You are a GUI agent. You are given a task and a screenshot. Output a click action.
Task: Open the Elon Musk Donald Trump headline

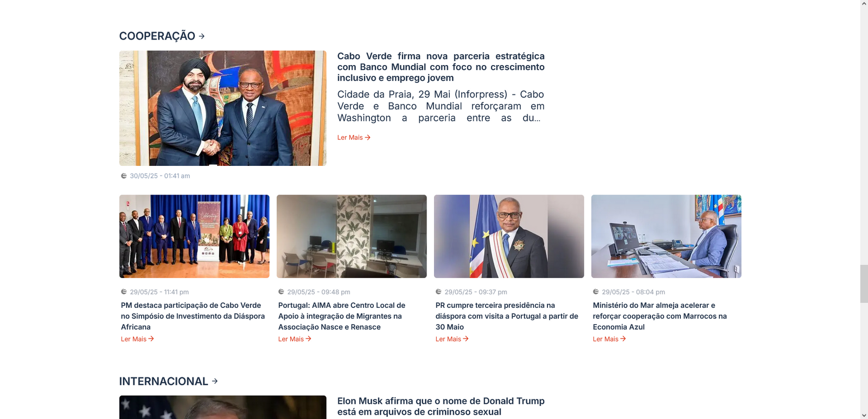(x=441, y=407)
